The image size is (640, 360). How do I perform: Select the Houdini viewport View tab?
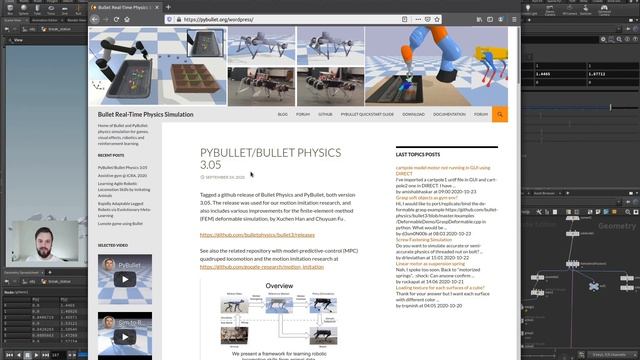pyautogui.click(x=18, y=40)
